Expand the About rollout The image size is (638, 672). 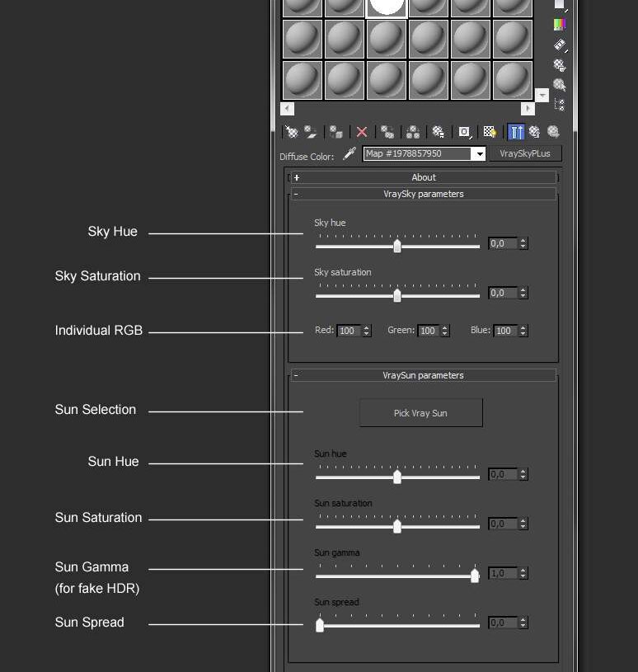(x=424, y=177)
